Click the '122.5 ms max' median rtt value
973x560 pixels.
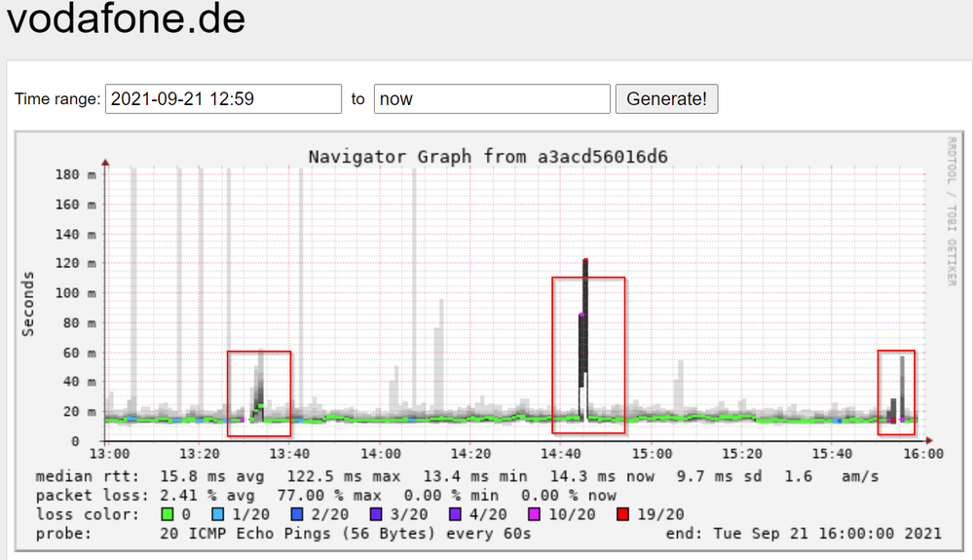pyautogui.click(x=343, y=476)
